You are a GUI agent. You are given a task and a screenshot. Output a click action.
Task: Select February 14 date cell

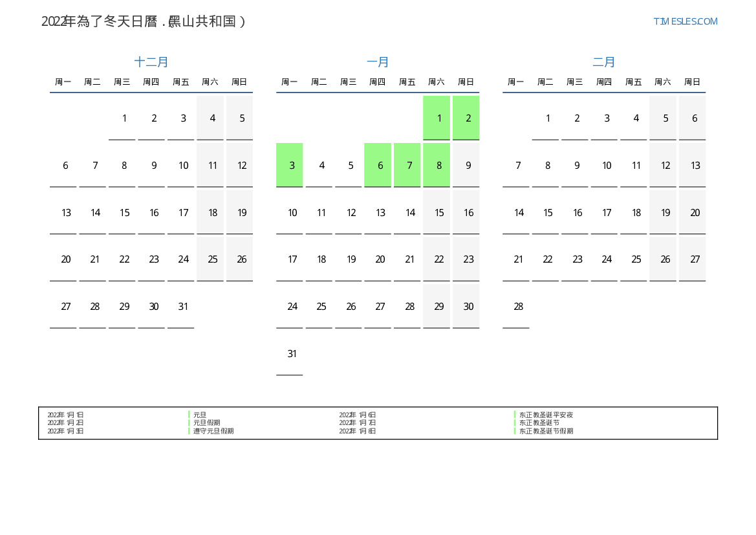click(516, 212)
